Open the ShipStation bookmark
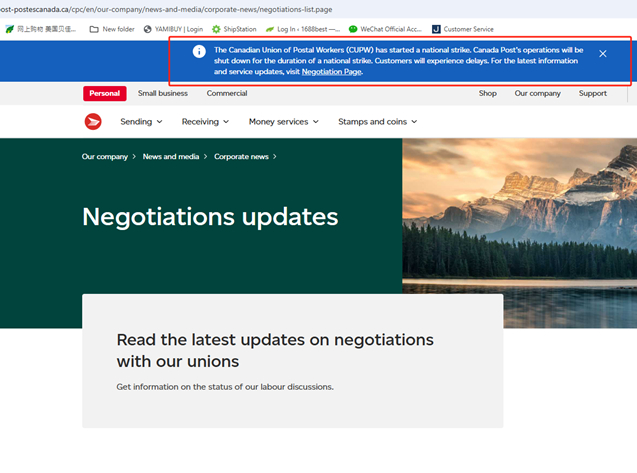The width and height of the screenshot is (637, 473). point(234,29)
